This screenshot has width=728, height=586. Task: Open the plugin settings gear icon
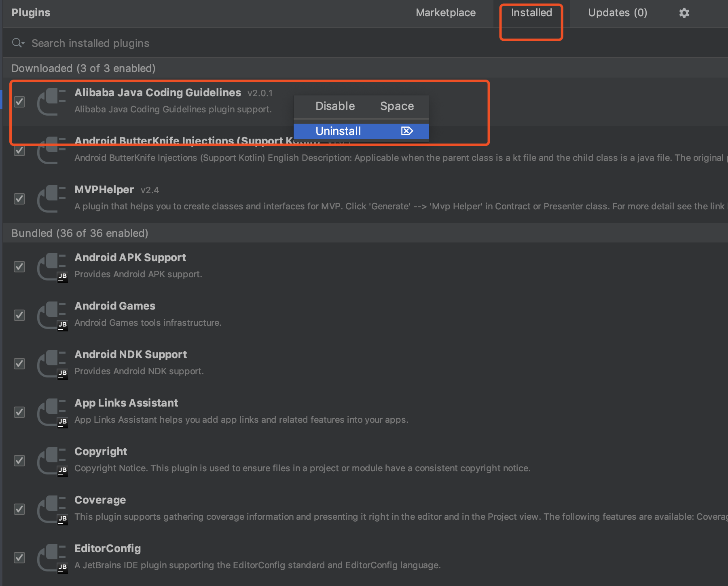[684, 13]
